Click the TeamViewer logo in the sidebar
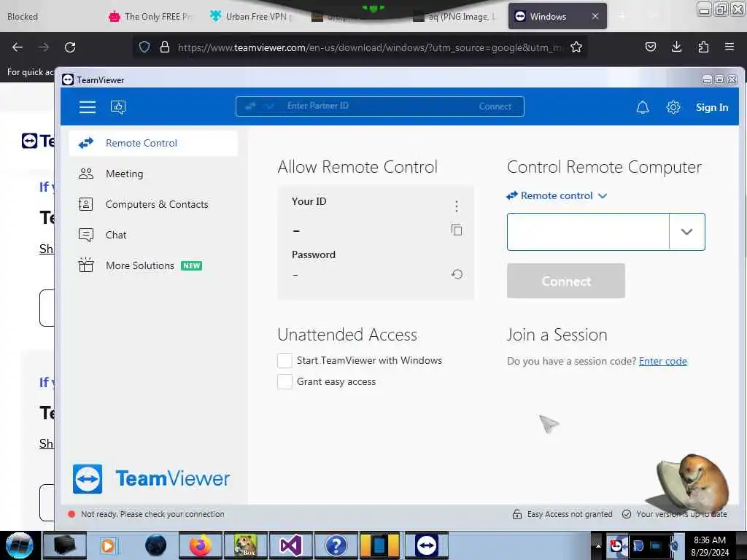747x560 pixels. point(151,478)
